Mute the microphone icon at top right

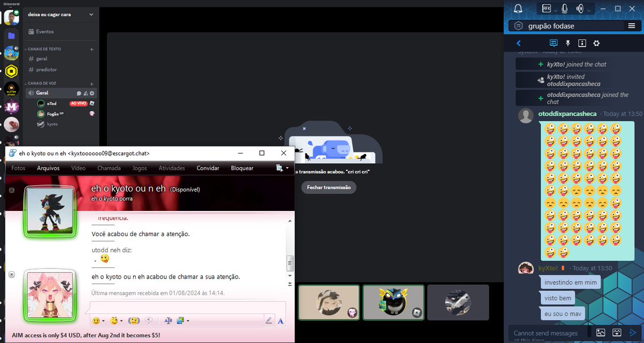(x=564, y=8)
